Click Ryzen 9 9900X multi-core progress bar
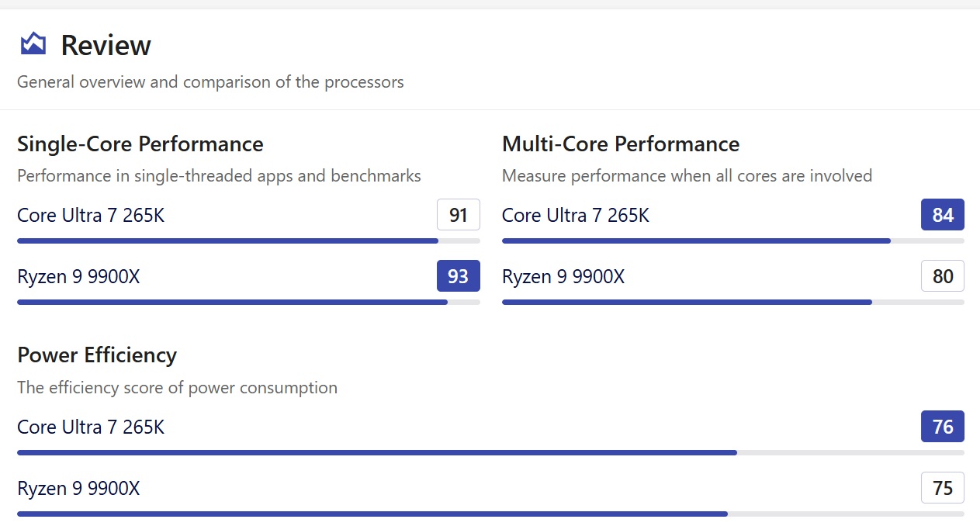The image size is (980, 526). tap(733, 302)
